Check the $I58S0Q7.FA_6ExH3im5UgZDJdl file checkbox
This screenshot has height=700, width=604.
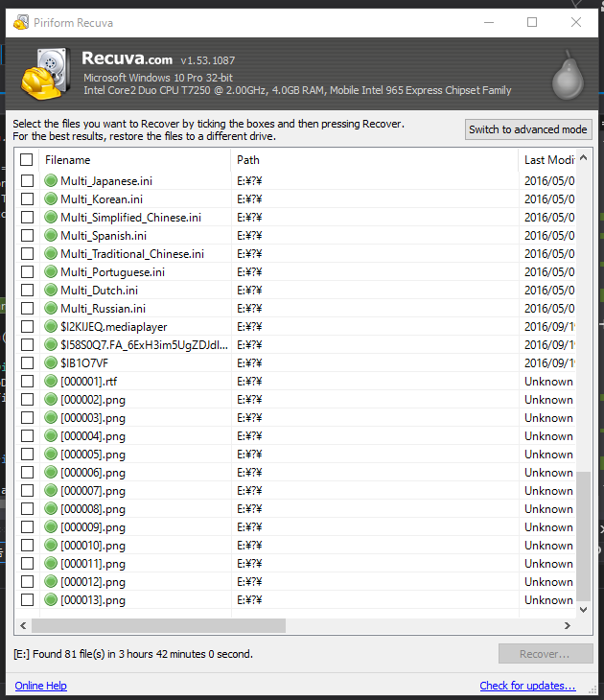click(27, 344)
